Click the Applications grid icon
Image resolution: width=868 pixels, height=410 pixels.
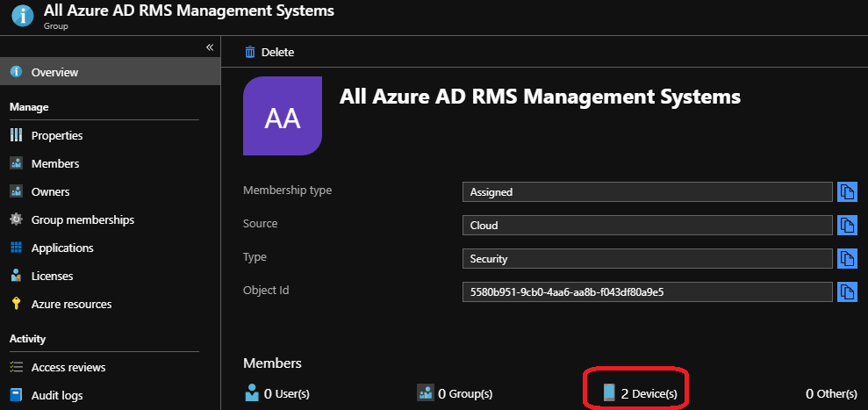pos(16,248)
